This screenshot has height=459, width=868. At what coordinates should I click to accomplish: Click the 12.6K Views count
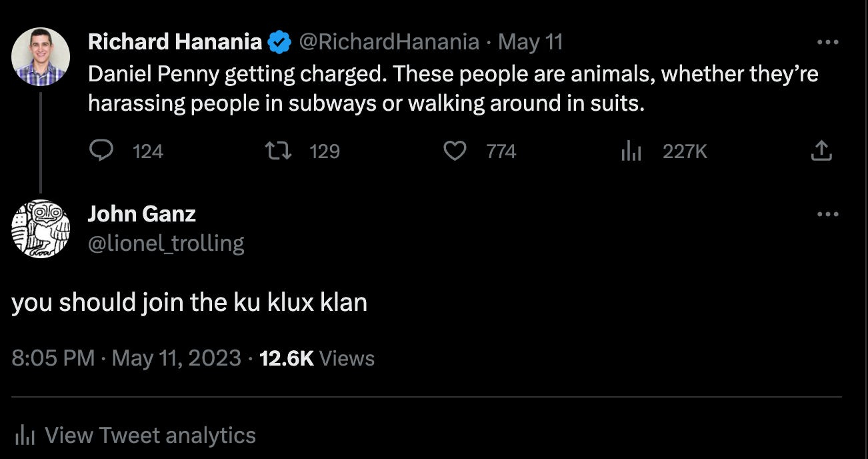(x=317, y=358)
